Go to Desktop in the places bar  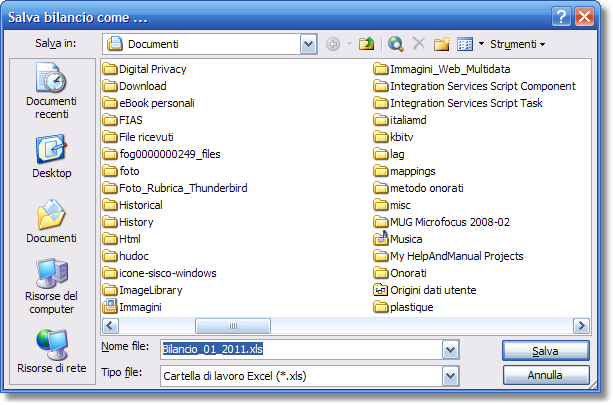coord(51,157)
